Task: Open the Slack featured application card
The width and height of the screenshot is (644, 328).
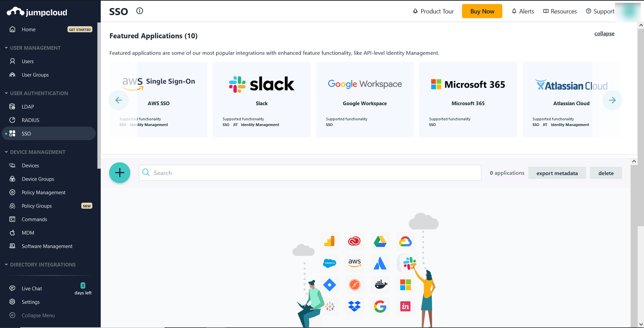Action: click(262, 99)
